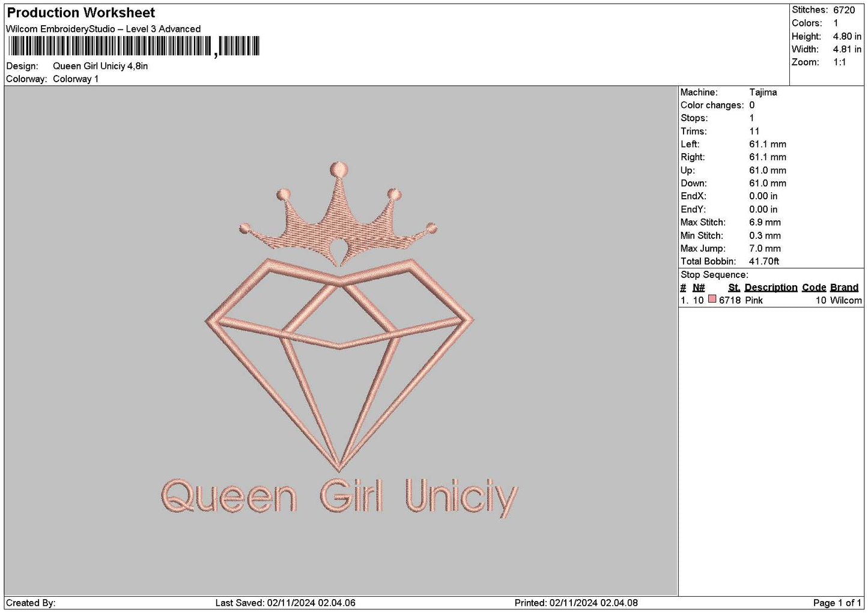Click the Pink thread description
Screen dimensions: 868x613
click(x=754, y=300)
